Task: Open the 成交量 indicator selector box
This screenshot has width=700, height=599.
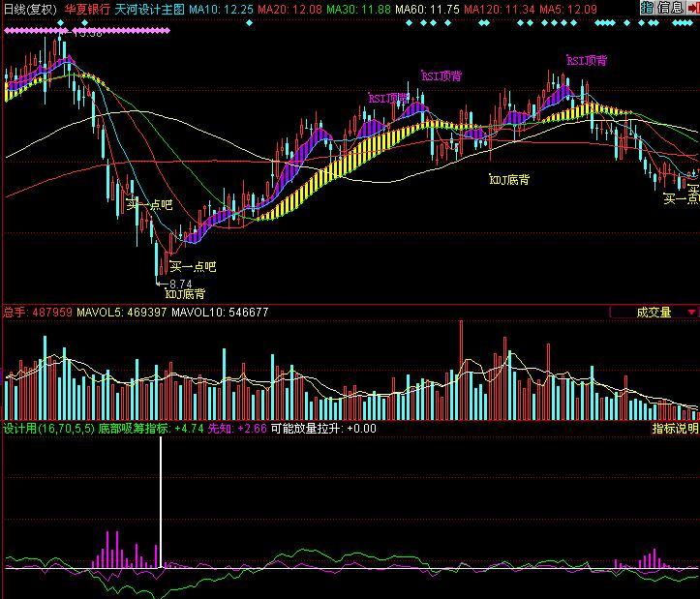Action: (x=653, y=313)
